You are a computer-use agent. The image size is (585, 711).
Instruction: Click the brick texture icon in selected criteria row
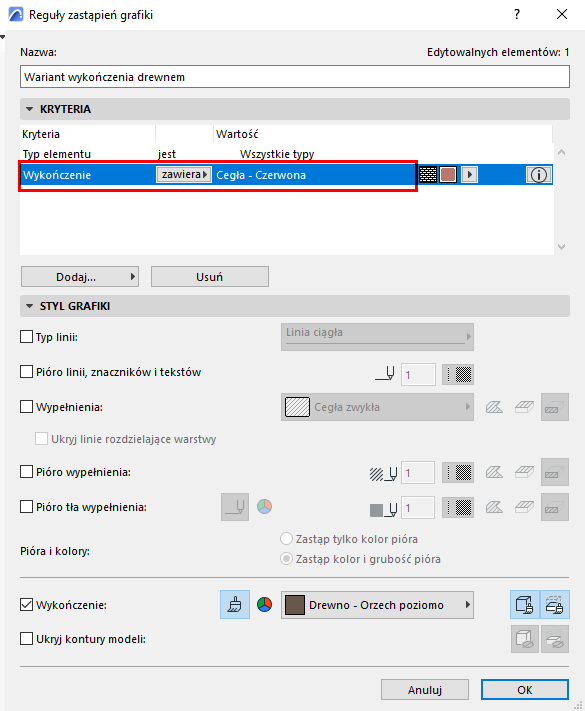428,175
